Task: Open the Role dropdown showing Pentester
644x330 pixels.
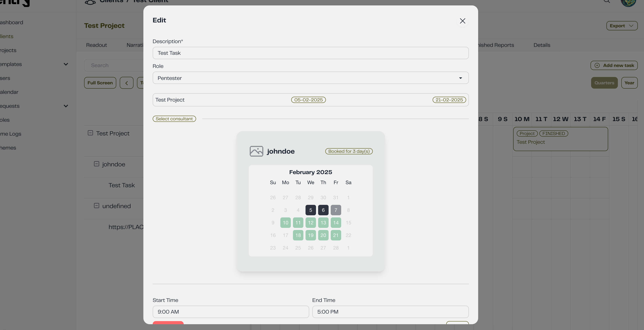Action: coord(310,78)
